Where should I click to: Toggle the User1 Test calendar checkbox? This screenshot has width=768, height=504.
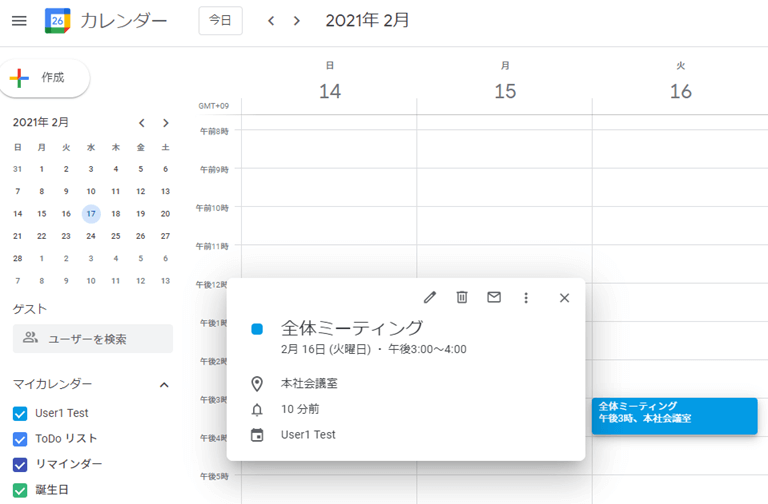tap(20, 414)
